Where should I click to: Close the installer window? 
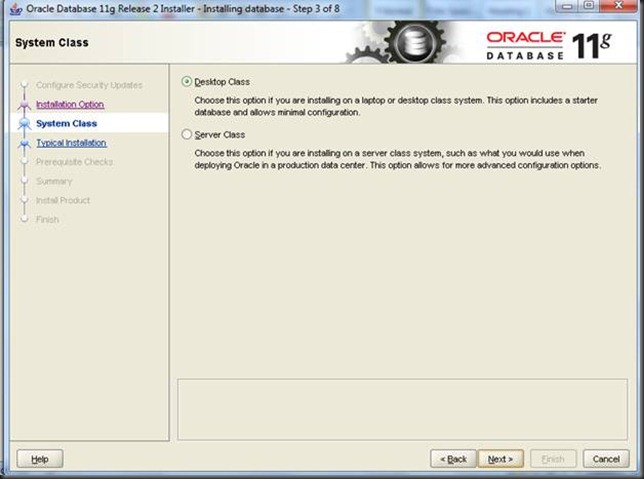click(x=619, y=5)
